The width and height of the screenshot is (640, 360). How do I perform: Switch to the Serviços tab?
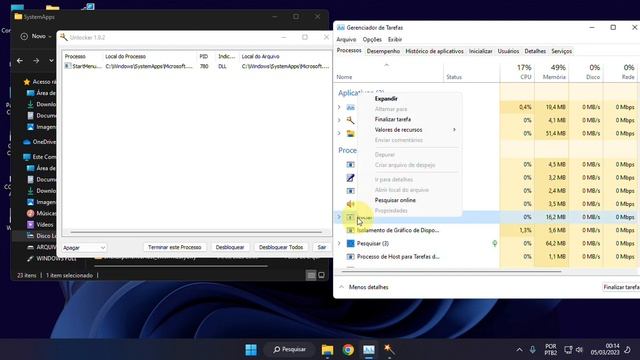561,51
